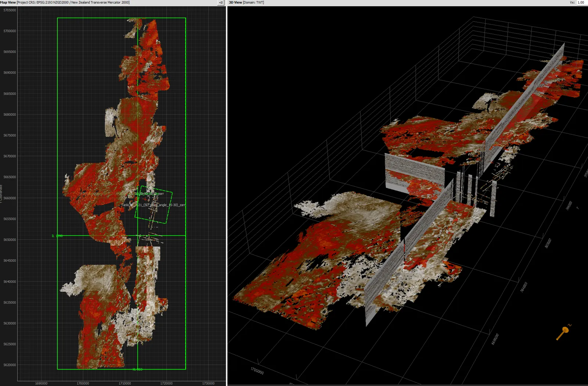Click the Map View panel title

pos(8,3)
